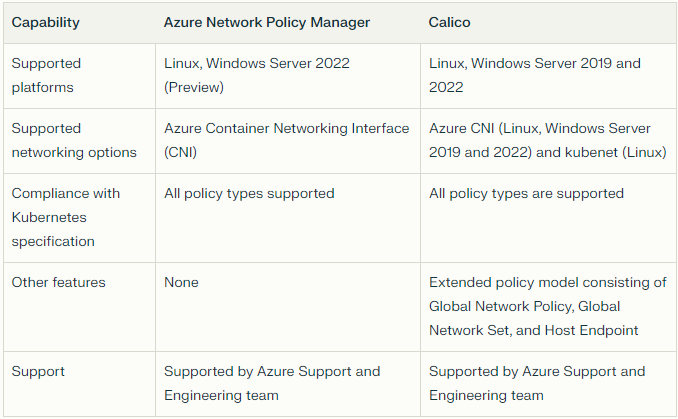The width and height of the screenshot is (678, 419).
Task: Click the Calico column header
Action: tap(449, 22)
